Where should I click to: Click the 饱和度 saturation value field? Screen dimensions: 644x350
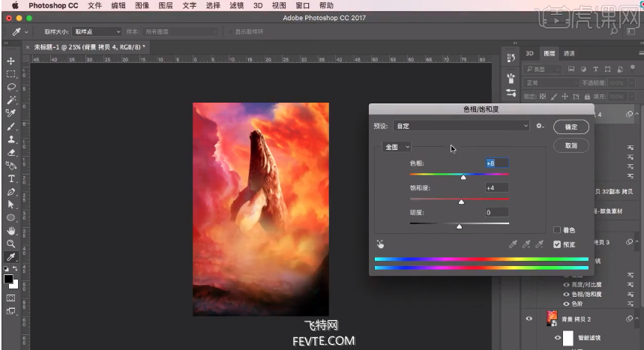point(497,187)
